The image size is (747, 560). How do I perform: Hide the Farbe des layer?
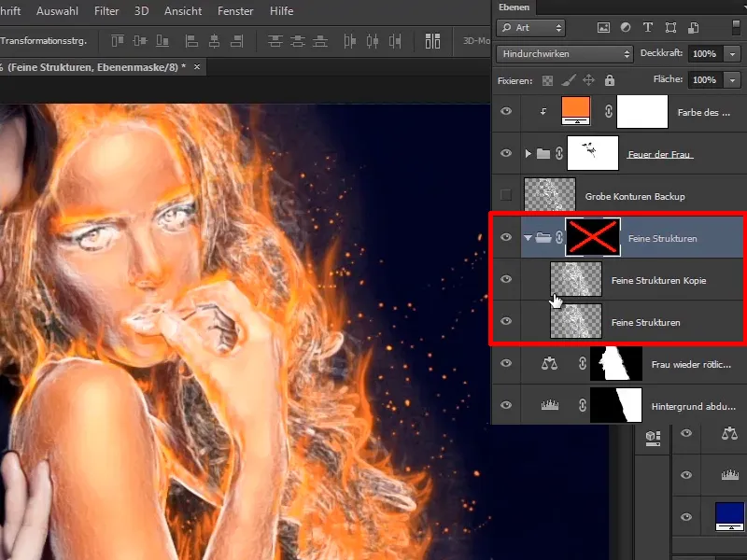coord(506,111)
